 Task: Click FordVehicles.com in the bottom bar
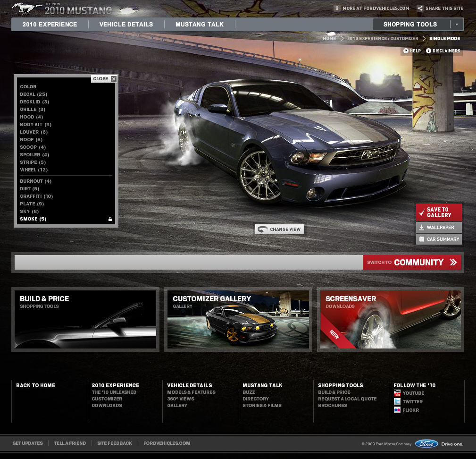pyautogui.click(x=167, y=443)
